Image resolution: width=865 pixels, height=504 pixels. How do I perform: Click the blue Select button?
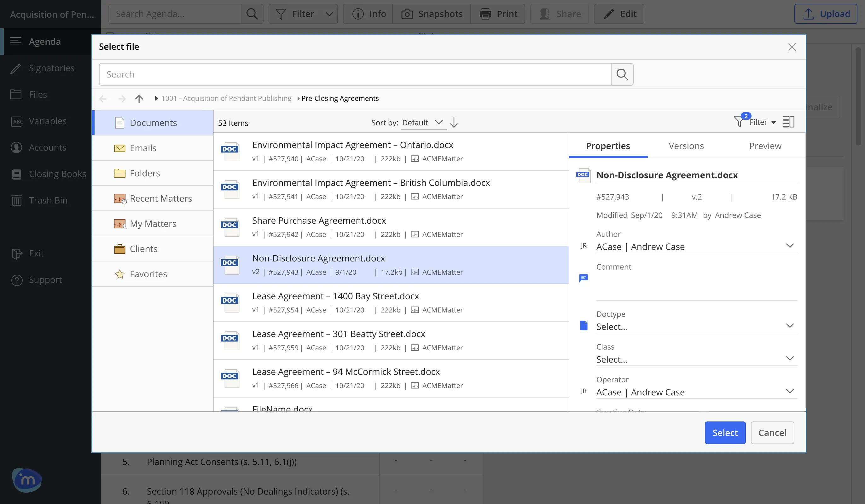point(725,432)
